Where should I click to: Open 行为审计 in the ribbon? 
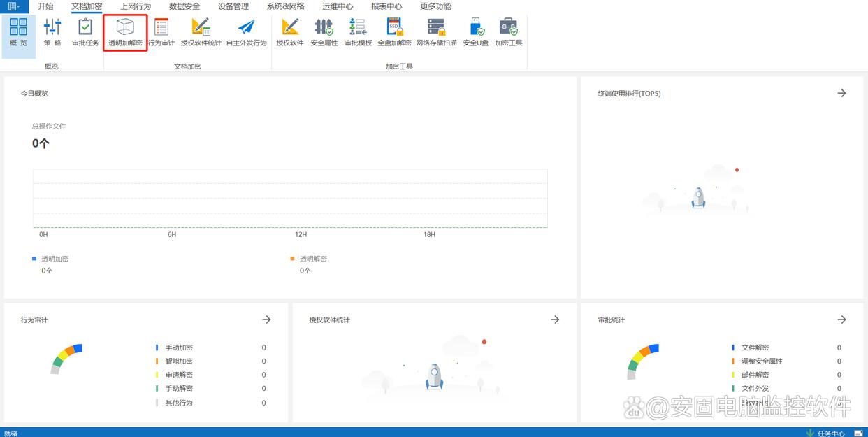[161, 33]
